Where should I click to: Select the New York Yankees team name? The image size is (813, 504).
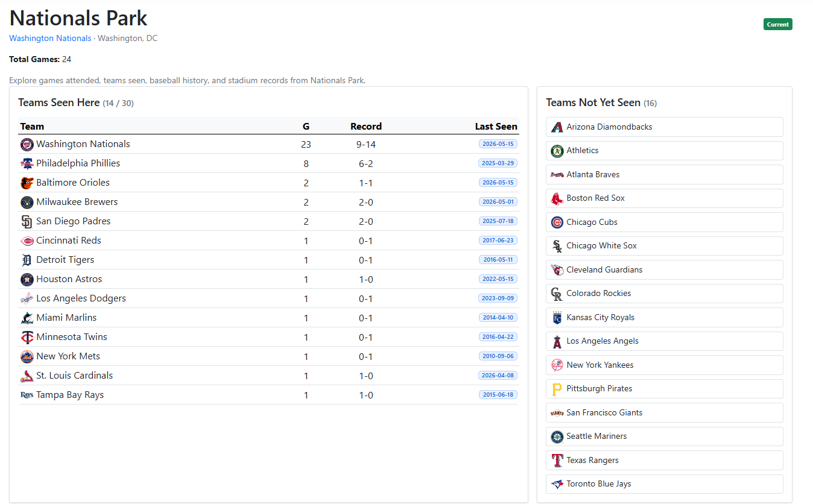[600, 365]
